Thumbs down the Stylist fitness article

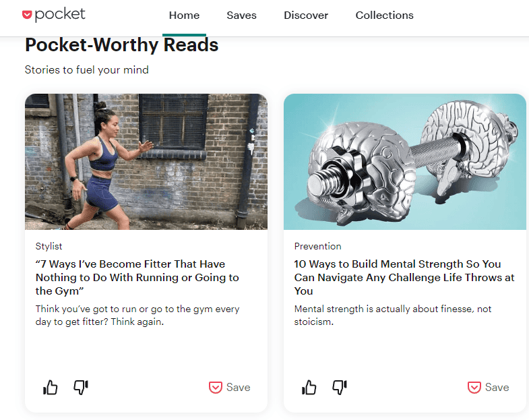click(81, 387)
